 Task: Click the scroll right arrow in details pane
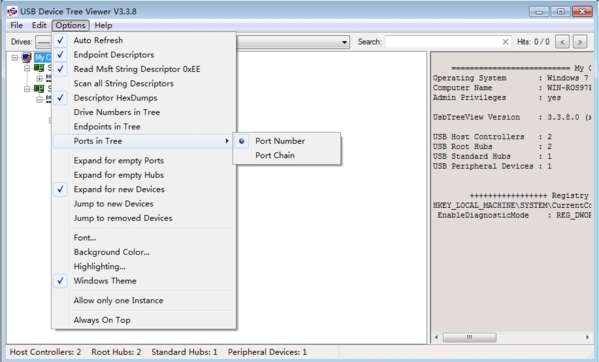(x=587, y=337)
